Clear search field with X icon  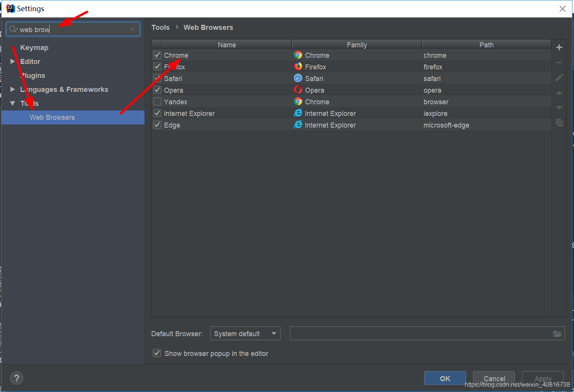pyautogui.click(x=133, y=29)
